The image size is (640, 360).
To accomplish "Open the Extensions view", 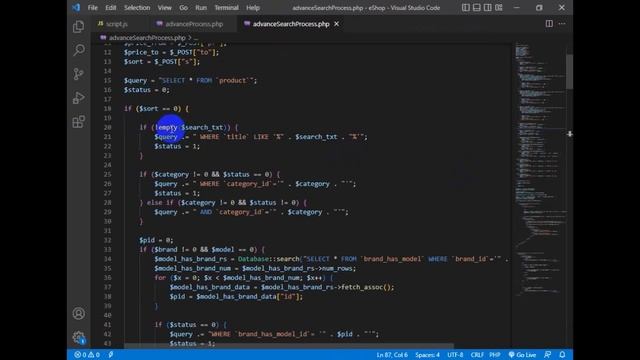I will [78, 122].
